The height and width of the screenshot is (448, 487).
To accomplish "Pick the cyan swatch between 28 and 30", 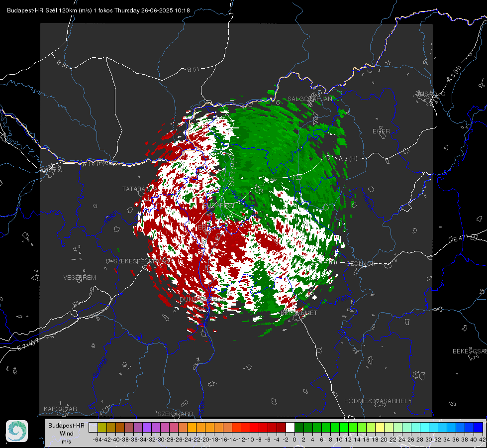I will pos(425,427).
